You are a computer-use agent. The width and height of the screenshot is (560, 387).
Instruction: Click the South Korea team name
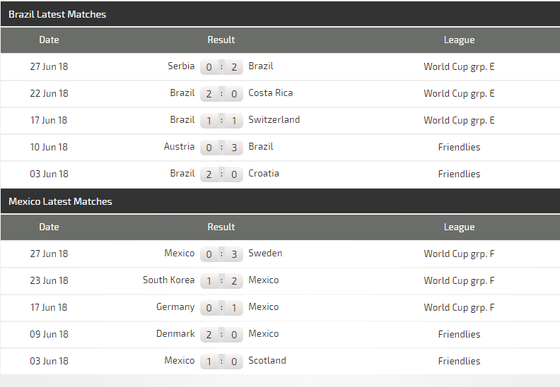pyautogui.click(x=169, y=280)
